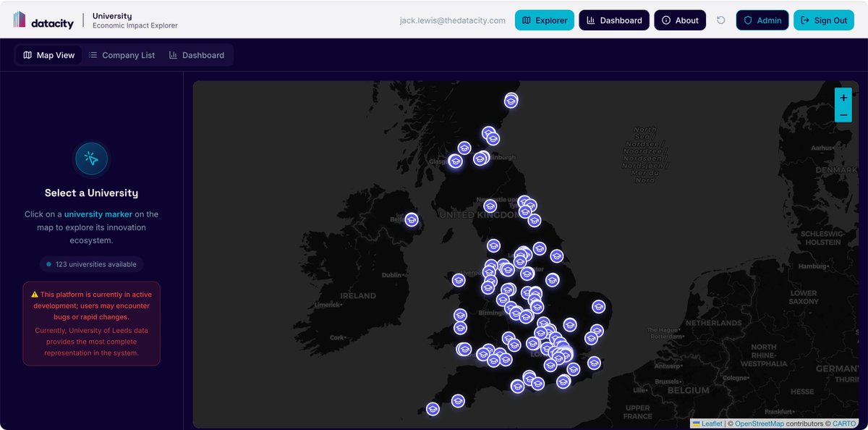
Task: Open the About dialog
Action: [680, 20]
